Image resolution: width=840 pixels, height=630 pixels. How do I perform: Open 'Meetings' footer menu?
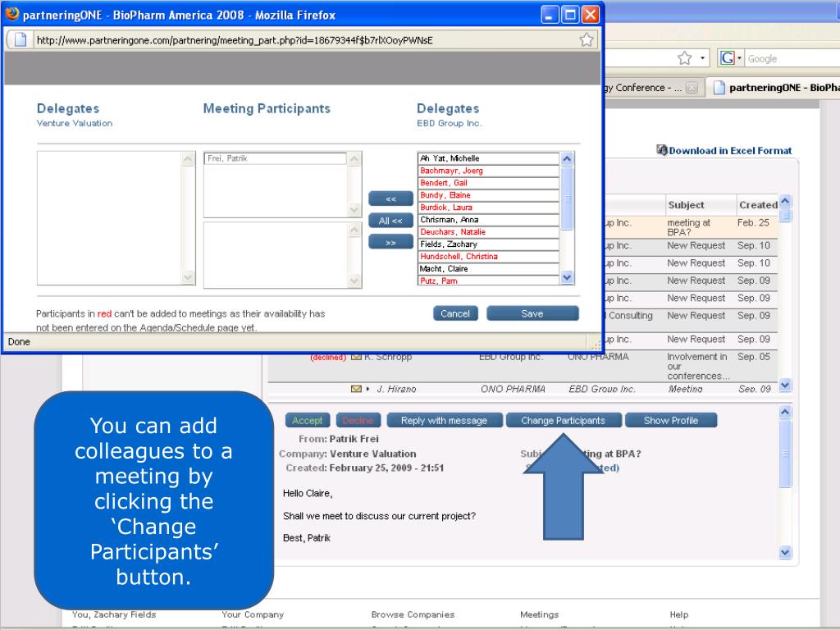[x=540, y=614]
